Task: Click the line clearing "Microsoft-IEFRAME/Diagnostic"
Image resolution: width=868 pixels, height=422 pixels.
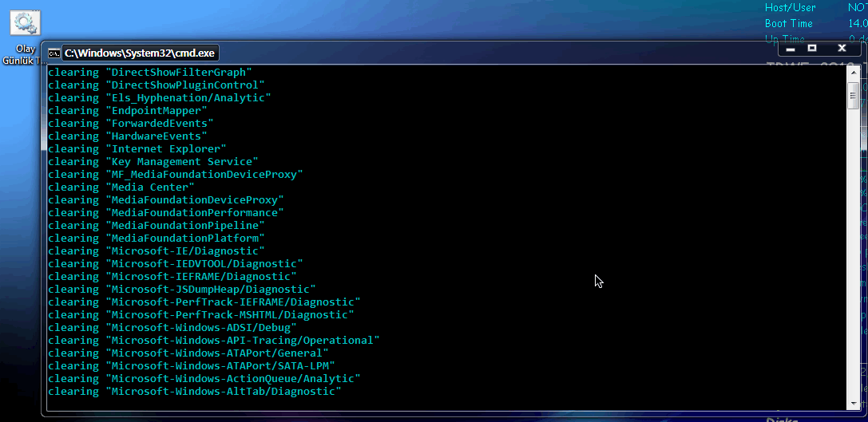Action: point(172,277)
